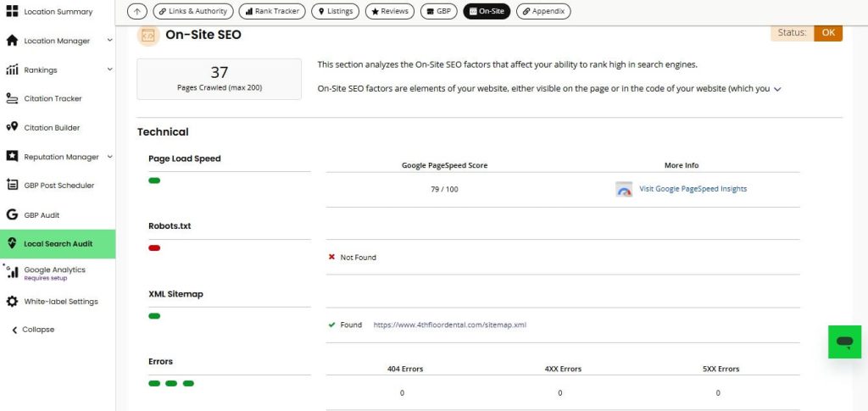Select the On-Site tab
868x411 pixels.
[487, 11]
